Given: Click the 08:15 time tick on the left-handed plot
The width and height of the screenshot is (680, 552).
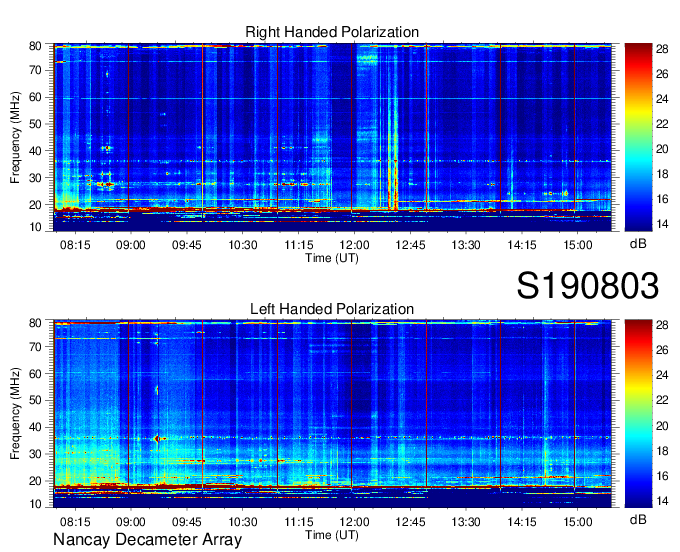Looking at the screenshot, I should click(x=75, y=522).
